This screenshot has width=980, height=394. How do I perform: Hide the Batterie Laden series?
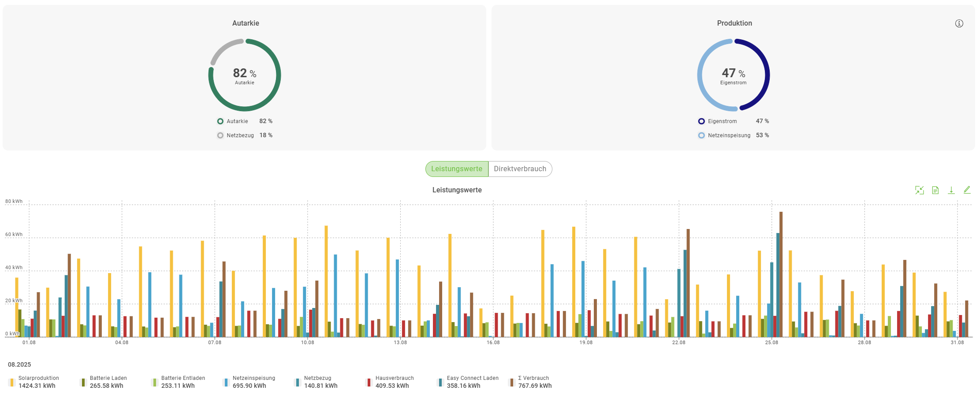point(108,378)
